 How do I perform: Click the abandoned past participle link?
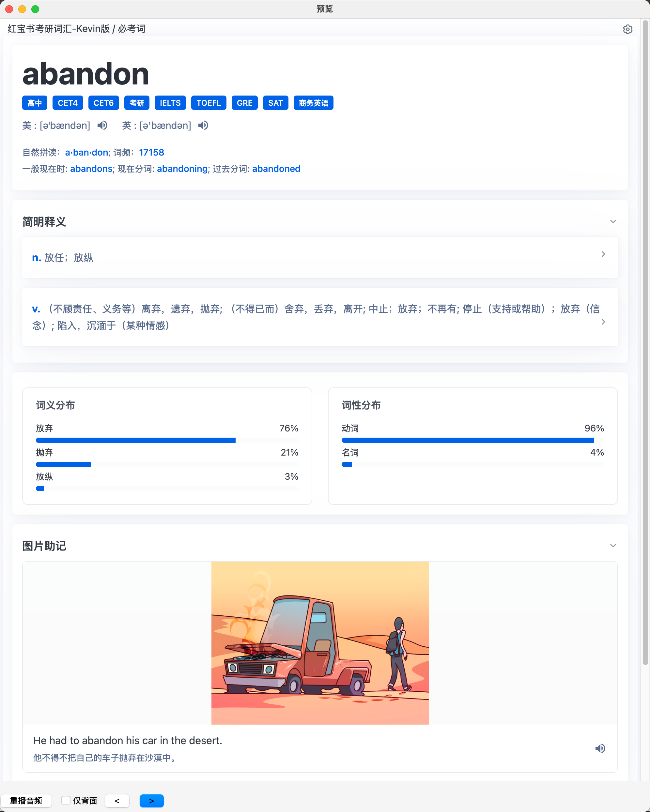pos(276,169)
